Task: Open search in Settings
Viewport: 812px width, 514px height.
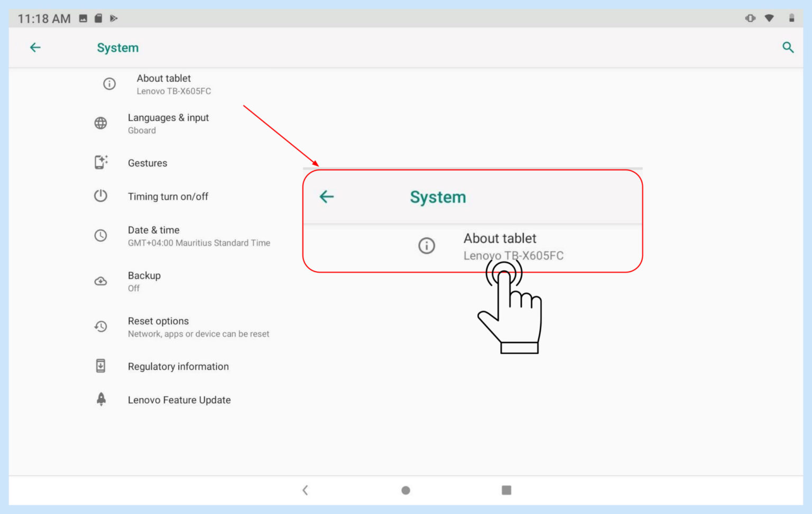Action: (x=788, y=47)
